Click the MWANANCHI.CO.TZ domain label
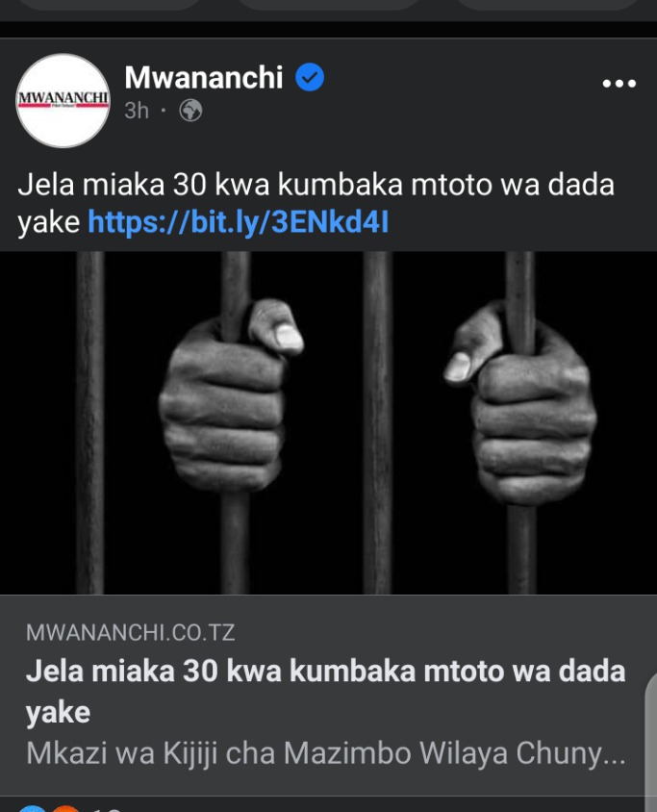Screen dimensions: 657x812 click(131, 632)
